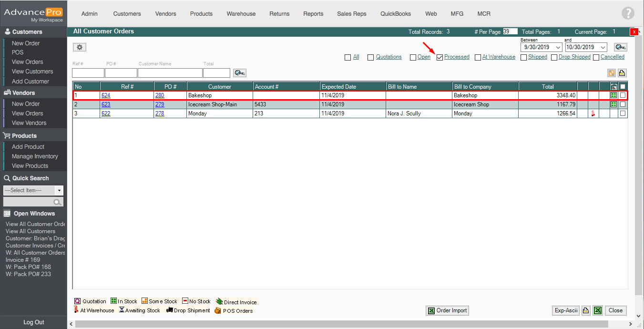The image size is (644, 329).
Task: Click the Order Import button
Action: [x=447, y=310]
